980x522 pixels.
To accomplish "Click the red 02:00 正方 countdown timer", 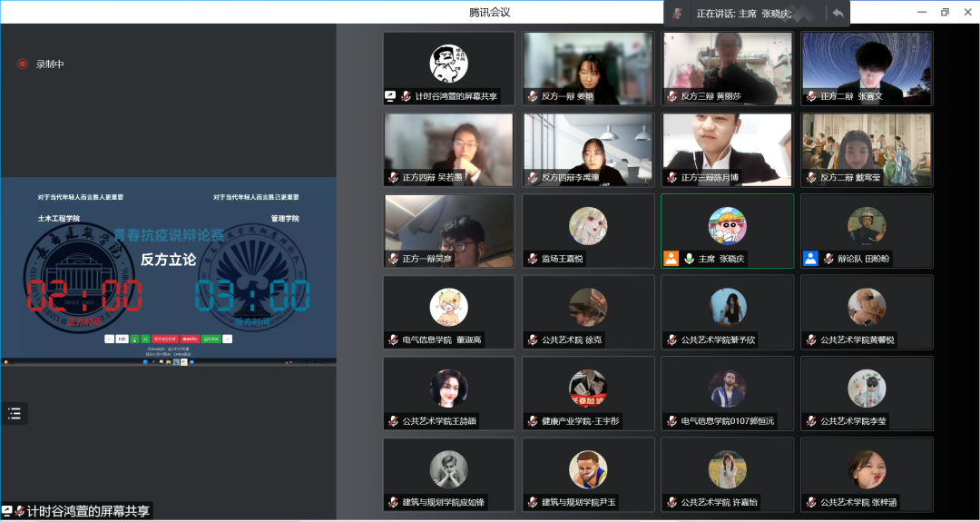I will (x=83, y=296).
